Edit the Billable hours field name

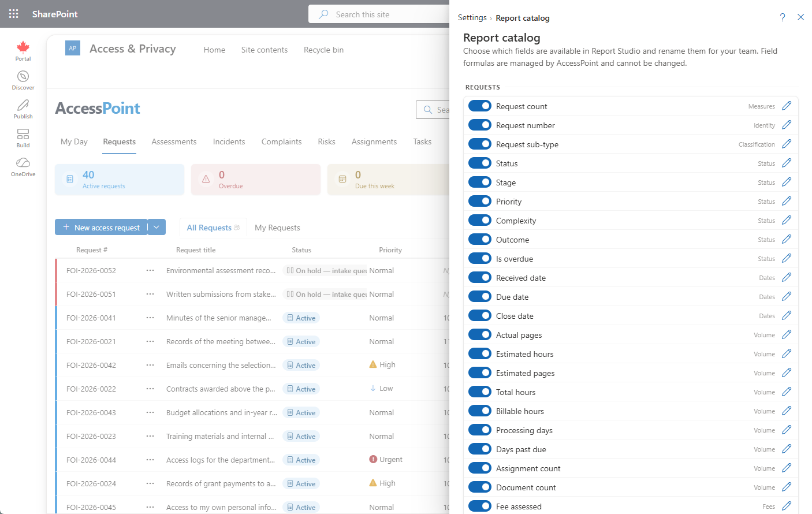(787, 411)
